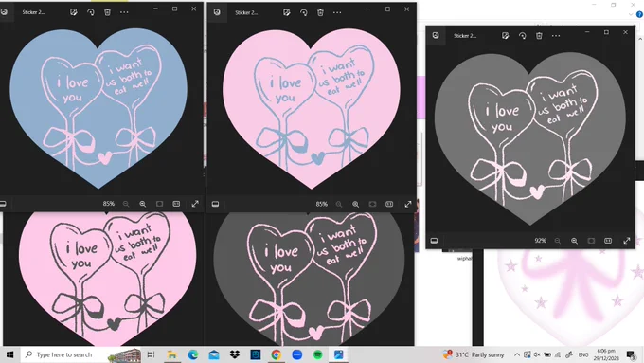Maximize the gray heart Photos window
The width and height of the screenshot is (644, 363).
pos(606,32)
